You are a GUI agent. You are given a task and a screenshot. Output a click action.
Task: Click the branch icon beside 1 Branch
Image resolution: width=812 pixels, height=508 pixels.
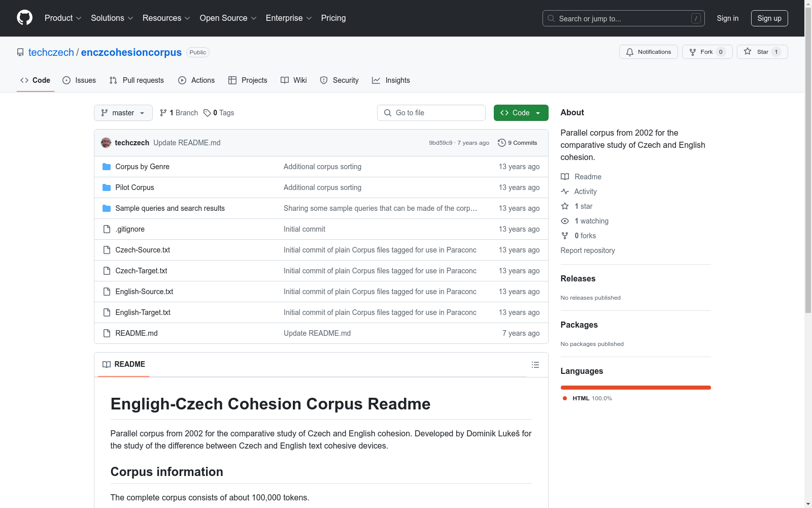tap(163, 113)
